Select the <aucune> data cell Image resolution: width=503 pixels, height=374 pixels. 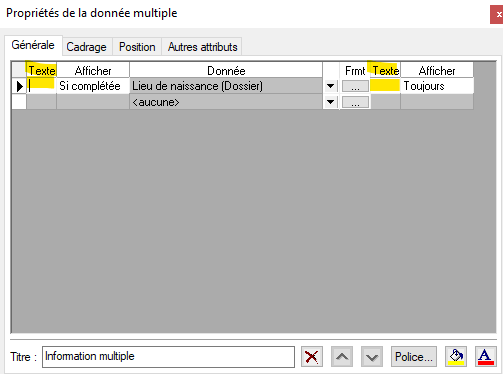coord(226,102)
